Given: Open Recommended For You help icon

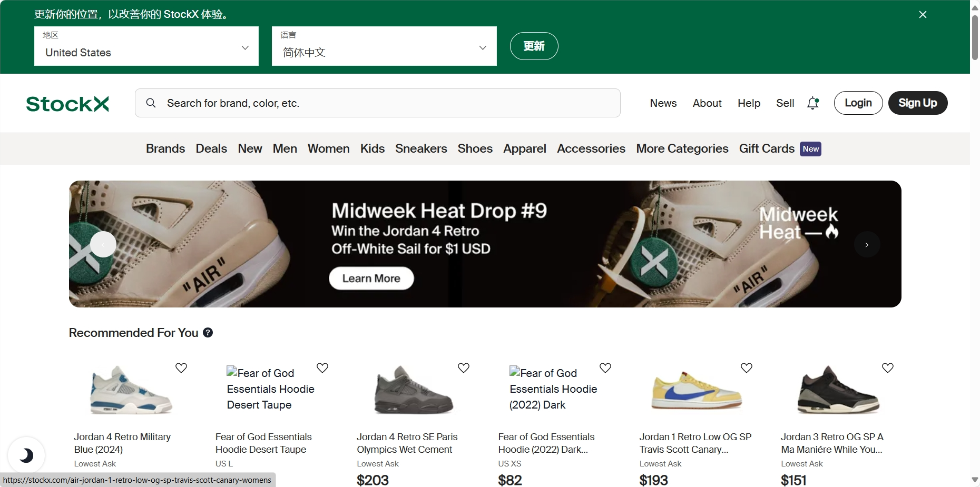Looking at the screenshot, I should 208,333.
